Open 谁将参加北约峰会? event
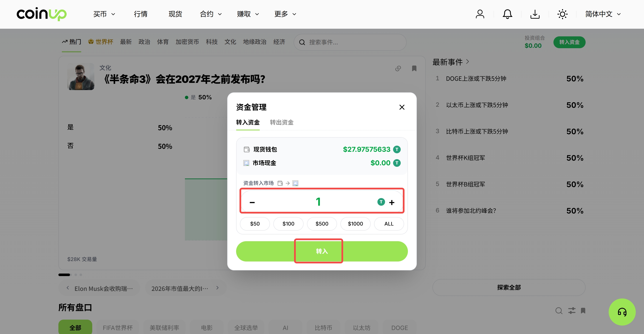The width and height of the screenshot is (644, 334). 509,211
